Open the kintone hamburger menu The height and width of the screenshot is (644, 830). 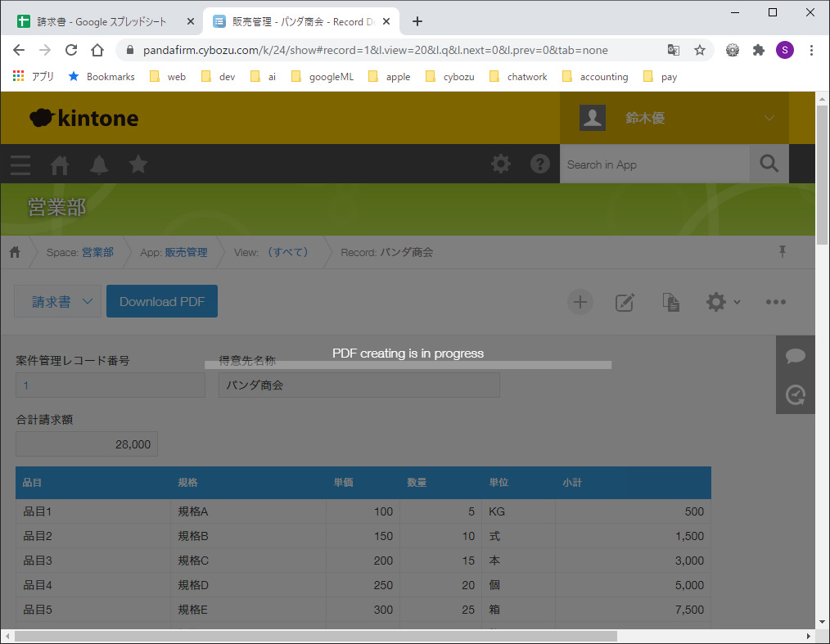click(x=20, y=164)
